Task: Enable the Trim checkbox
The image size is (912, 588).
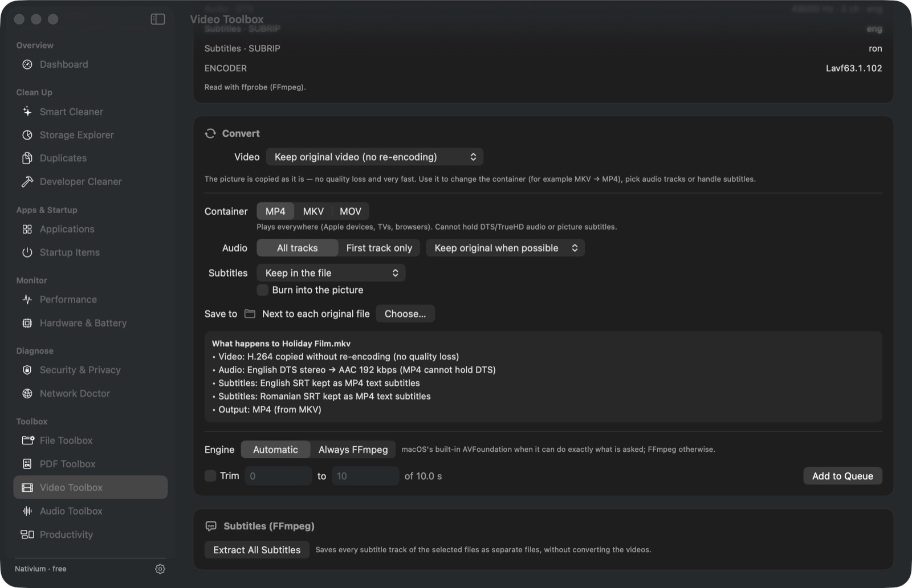Action: coord(210,476)
